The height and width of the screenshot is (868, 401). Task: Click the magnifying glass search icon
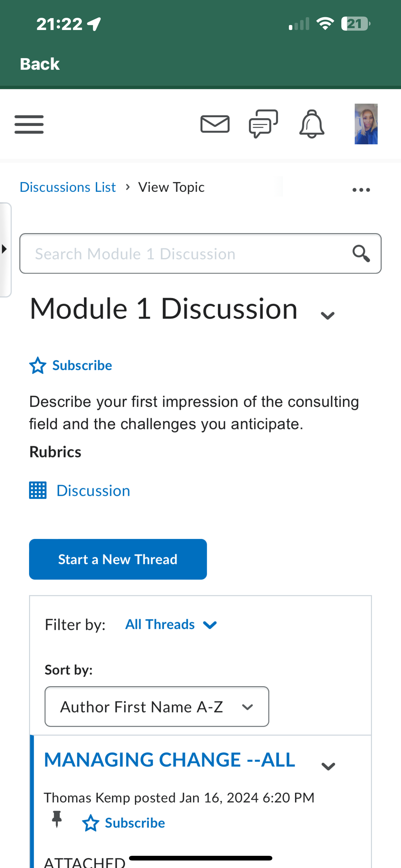tap(361, 254)
